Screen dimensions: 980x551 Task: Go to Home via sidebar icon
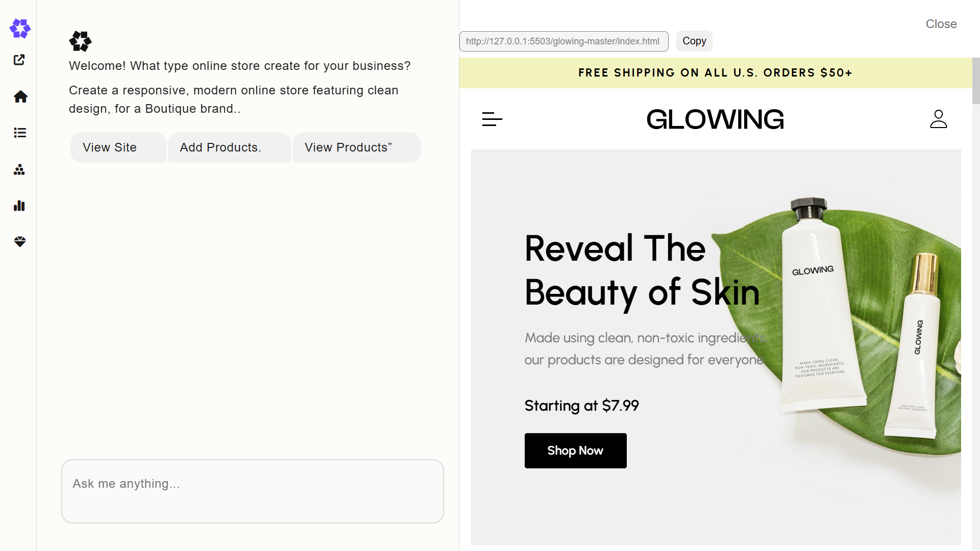(x=20, y=96)
